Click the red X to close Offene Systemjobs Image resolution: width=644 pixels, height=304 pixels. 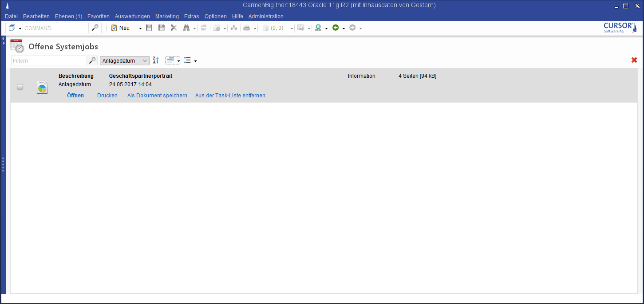(634, 60)
